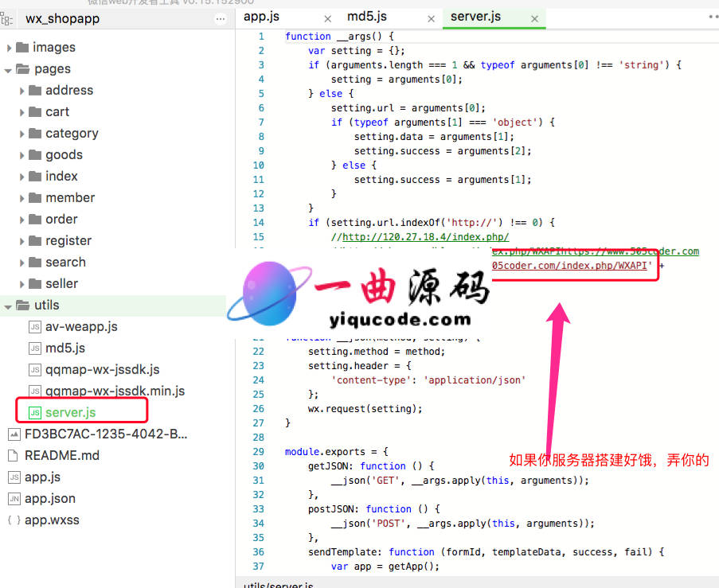Expand the cart folder arrow

tap(21, 112)
